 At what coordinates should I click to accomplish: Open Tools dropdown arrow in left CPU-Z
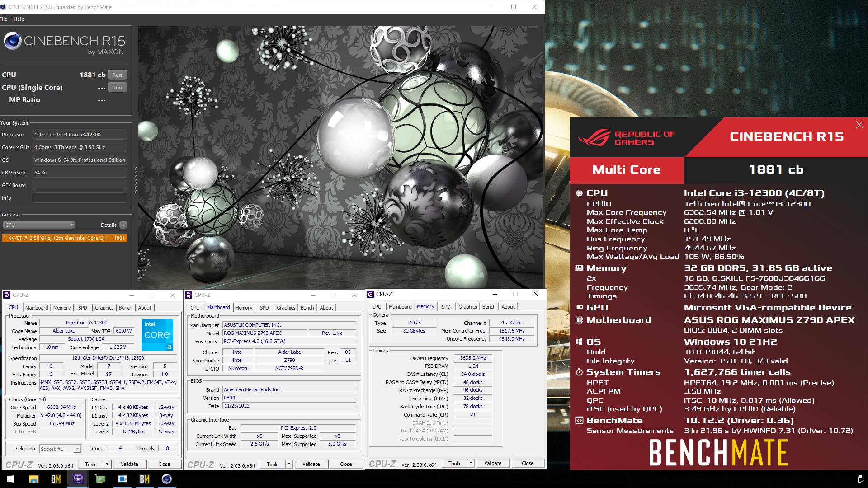[x=107, y=464]
